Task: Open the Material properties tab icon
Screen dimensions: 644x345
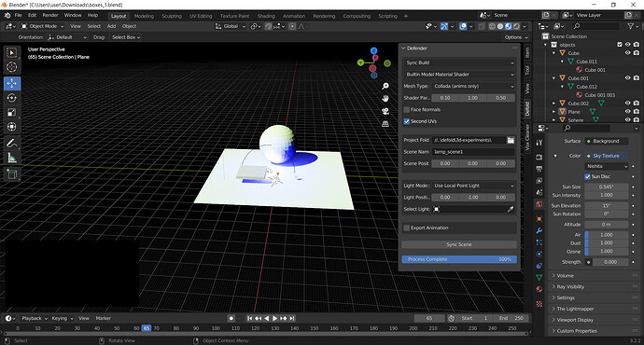Action: point(539,289)
